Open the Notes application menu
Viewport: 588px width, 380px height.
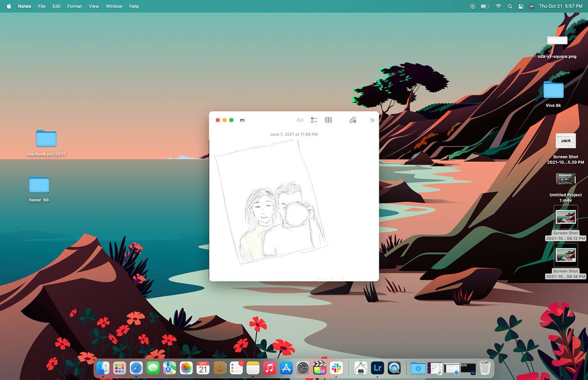(24, 6)
